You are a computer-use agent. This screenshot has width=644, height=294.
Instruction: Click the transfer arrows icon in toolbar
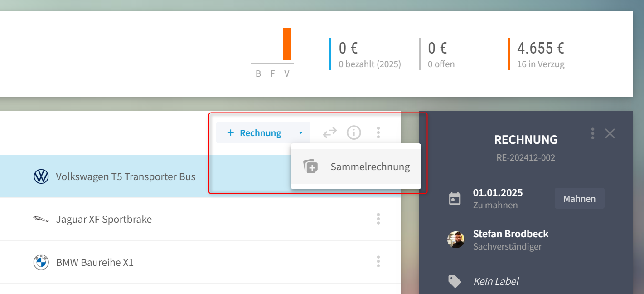tap(330, 132)
